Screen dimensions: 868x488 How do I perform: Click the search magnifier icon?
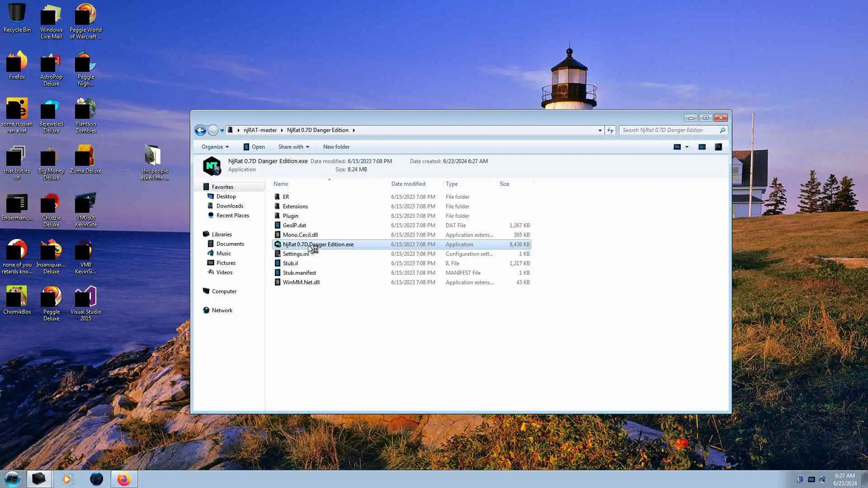(722, 130)
